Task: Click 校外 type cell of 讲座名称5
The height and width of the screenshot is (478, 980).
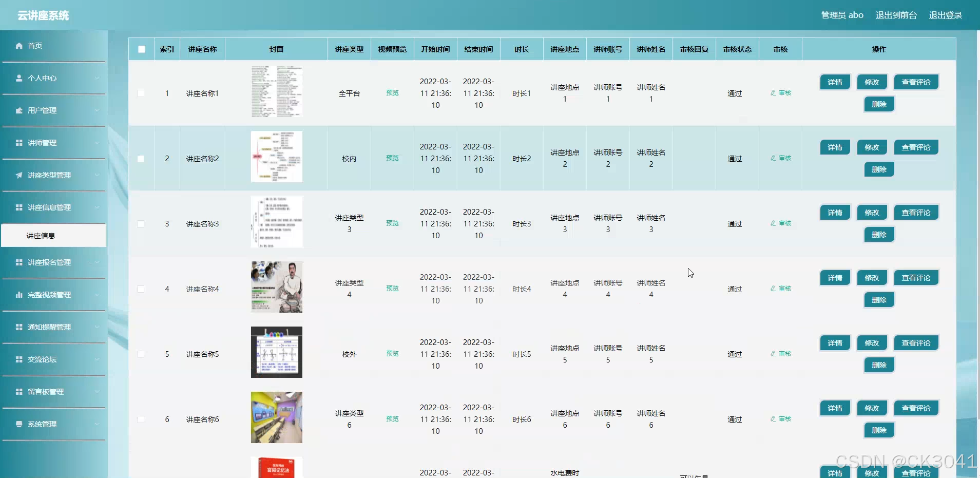Action: click(349, 354)
